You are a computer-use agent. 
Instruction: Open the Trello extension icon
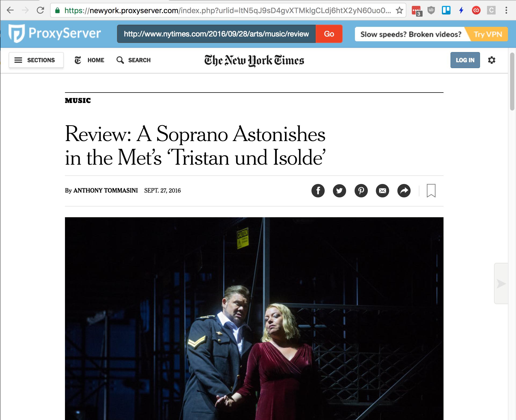click(446, 10)
